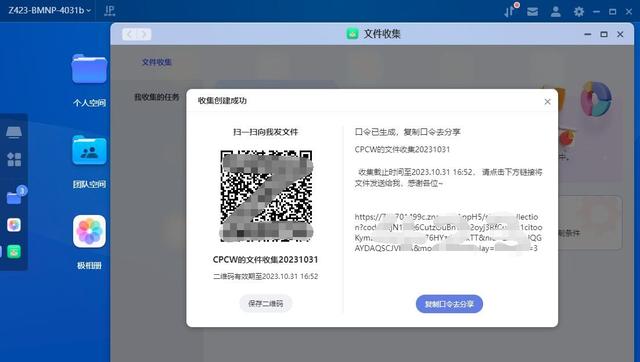
Task: Click the 扫一扫向我发文件 heading
Action: pos(266,132)
